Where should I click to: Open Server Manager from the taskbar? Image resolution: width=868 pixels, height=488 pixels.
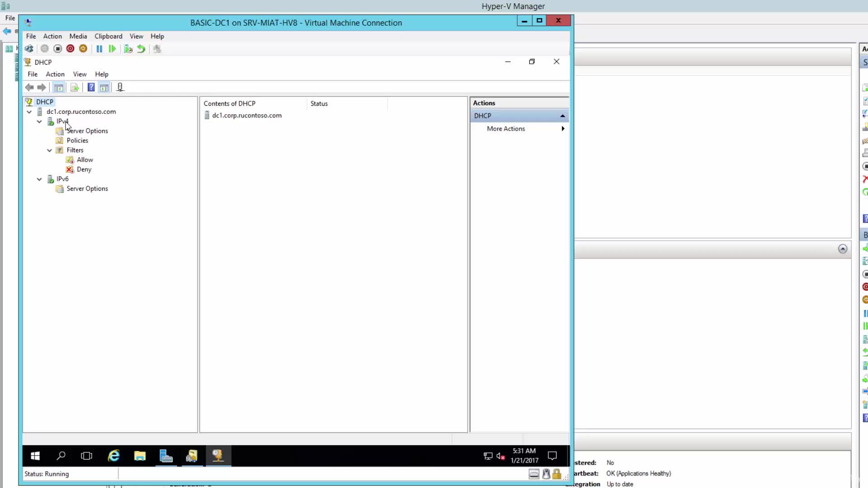tap(166, 456)
